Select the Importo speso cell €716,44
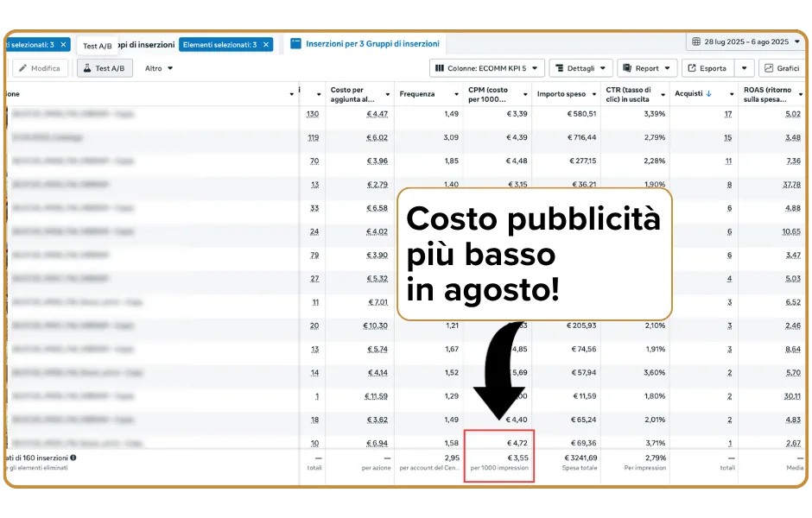The height and width of the screenshot is (518, 812). click(x=581, y=137)
